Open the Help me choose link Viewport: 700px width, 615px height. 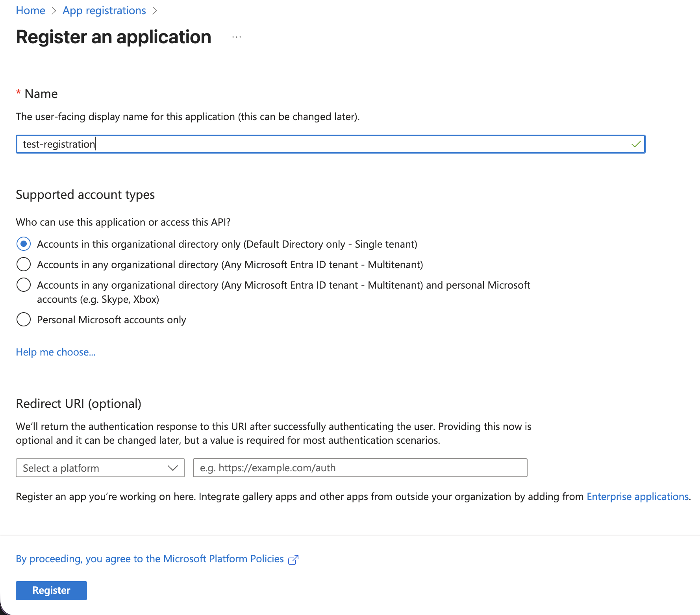tap(56, 352)
